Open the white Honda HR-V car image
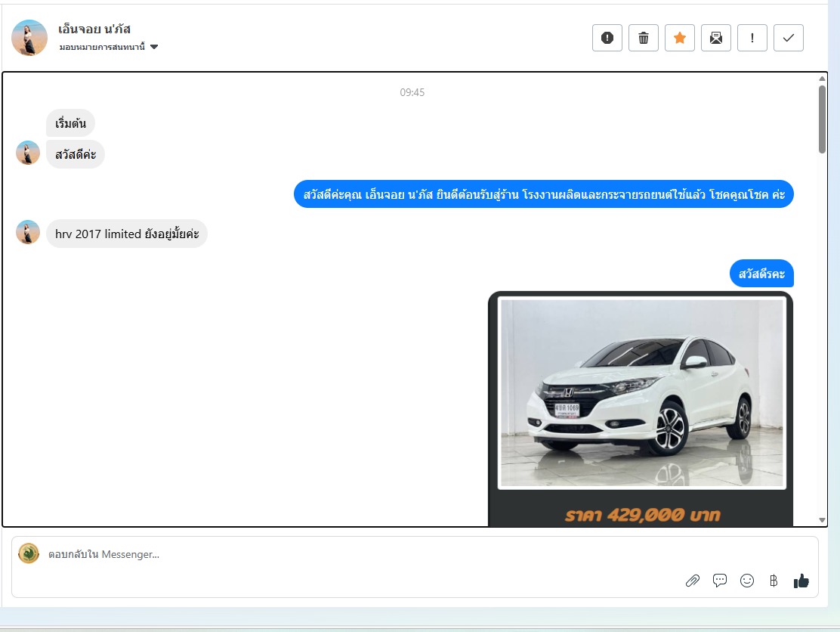This screenshot has width=840, height=632. click(x=641, y=393)
